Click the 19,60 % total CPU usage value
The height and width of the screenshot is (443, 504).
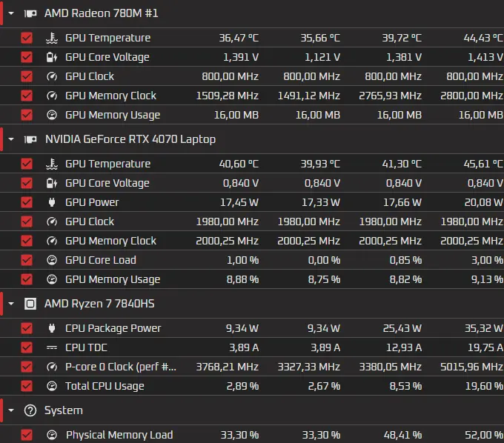point(484,386)
